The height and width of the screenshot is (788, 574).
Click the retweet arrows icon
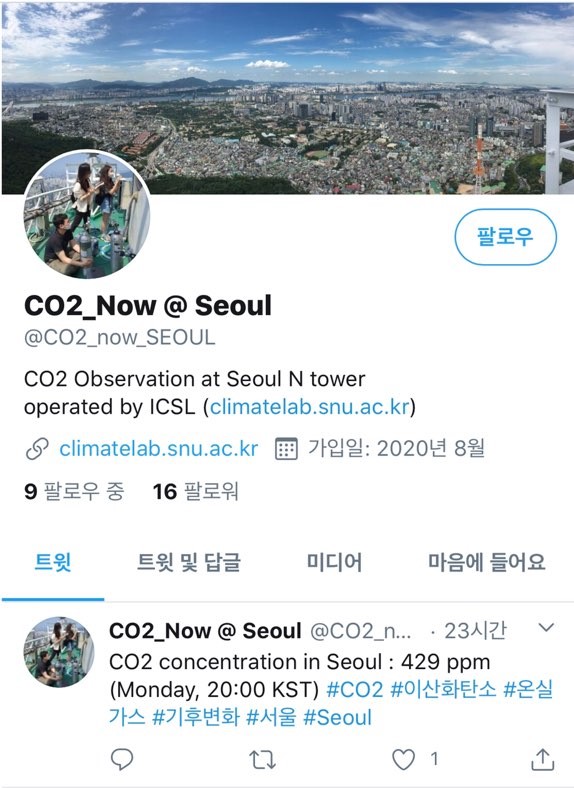coord(262,759)
